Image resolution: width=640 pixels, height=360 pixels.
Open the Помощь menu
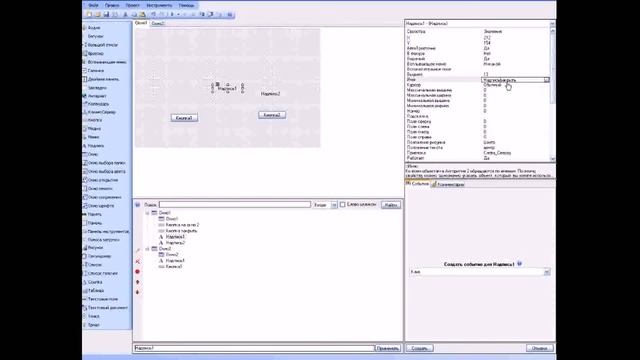pyautogui.click(x=187, y=5)
